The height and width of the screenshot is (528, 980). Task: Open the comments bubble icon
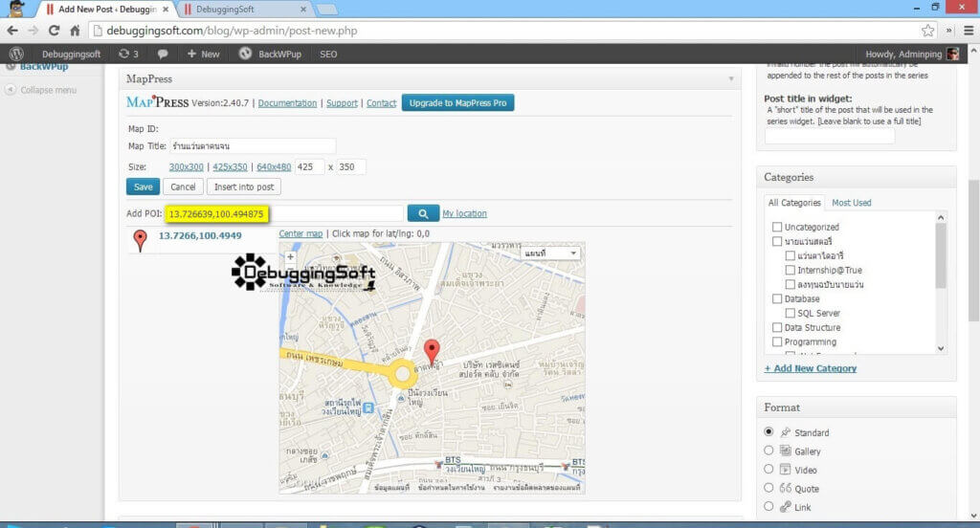click(x=163, y=54)
